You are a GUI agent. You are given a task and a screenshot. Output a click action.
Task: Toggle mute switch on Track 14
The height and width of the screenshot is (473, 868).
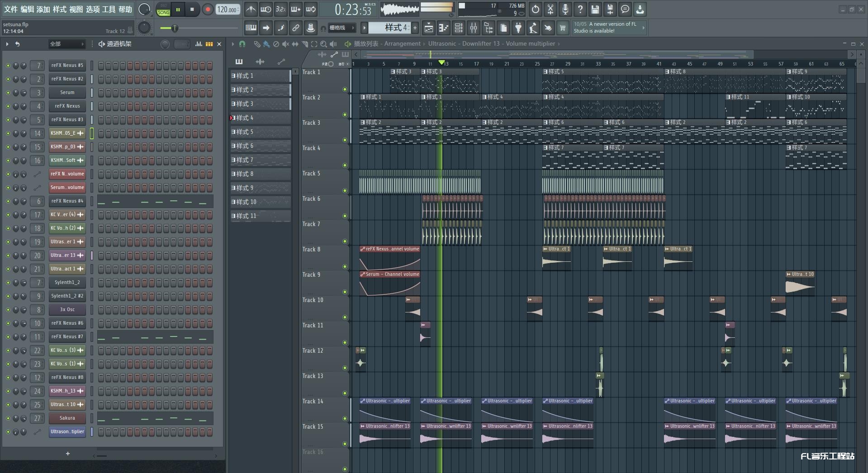pyautogui.click(x=345, y=419)
